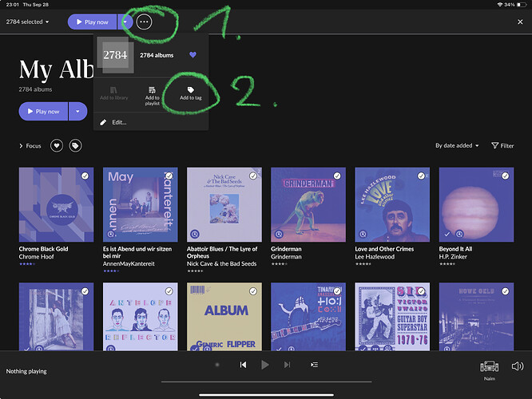The width and height of the screenshot is (532, 399).
Task: Expand the Focus section
Action: pos(30,146)
